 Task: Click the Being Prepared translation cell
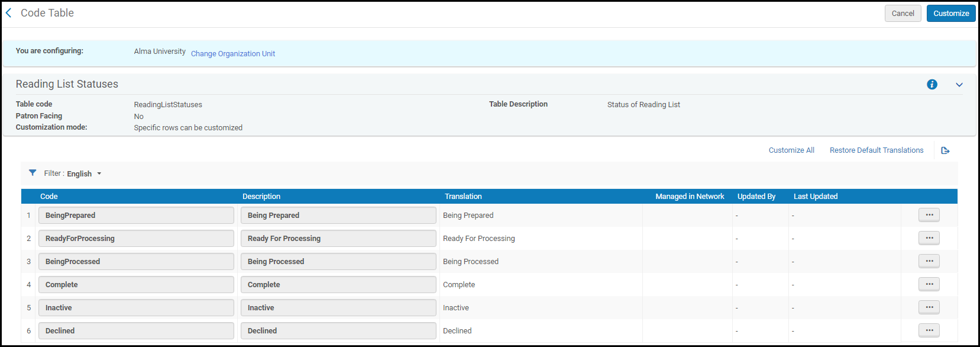pos(468,216)
